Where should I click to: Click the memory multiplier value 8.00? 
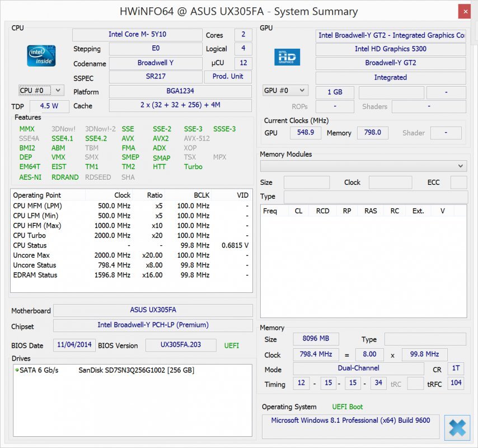(369, 354)
